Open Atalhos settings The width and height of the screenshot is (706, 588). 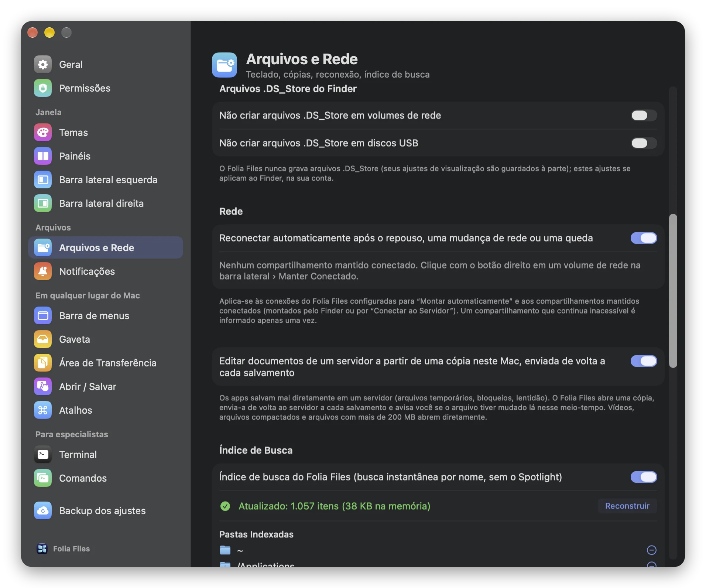pyautogui.click(x=106, y=410)
